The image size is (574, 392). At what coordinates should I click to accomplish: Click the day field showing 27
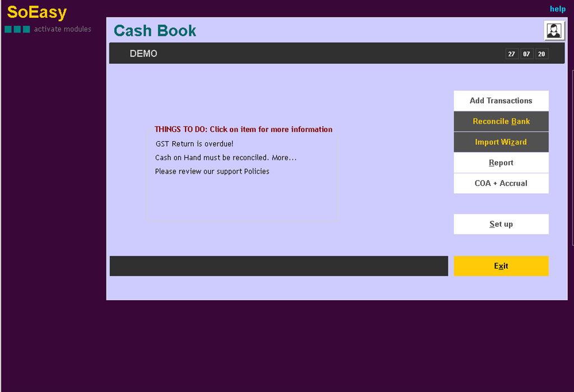coord(511,54)
